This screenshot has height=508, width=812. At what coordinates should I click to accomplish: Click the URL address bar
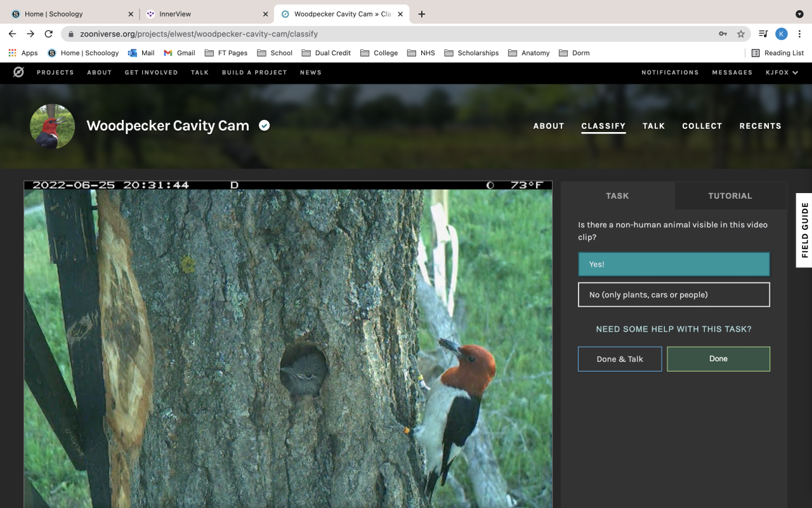[x=406, y=34]
